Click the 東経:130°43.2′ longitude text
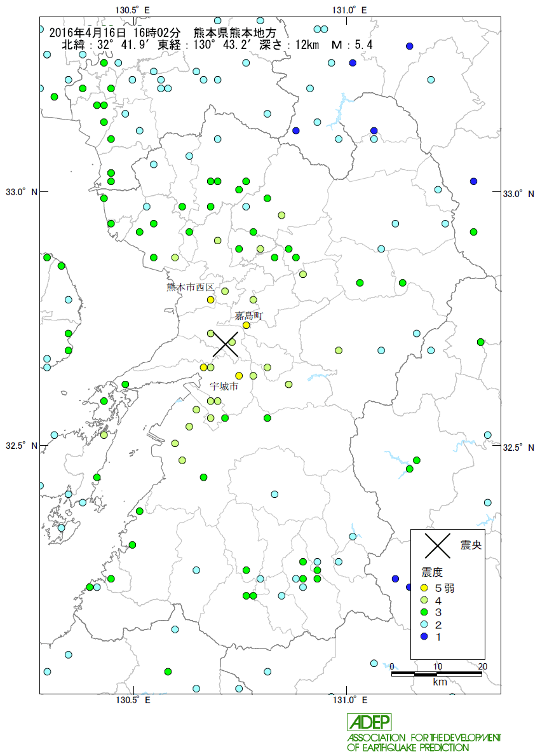The width and height of the screenshot is (540, 756). (x=206, y=45)
